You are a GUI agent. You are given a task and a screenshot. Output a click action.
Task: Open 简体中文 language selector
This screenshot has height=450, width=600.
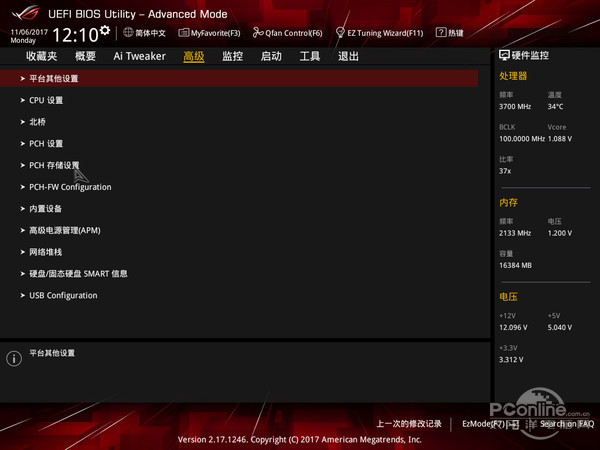[150, 33]
